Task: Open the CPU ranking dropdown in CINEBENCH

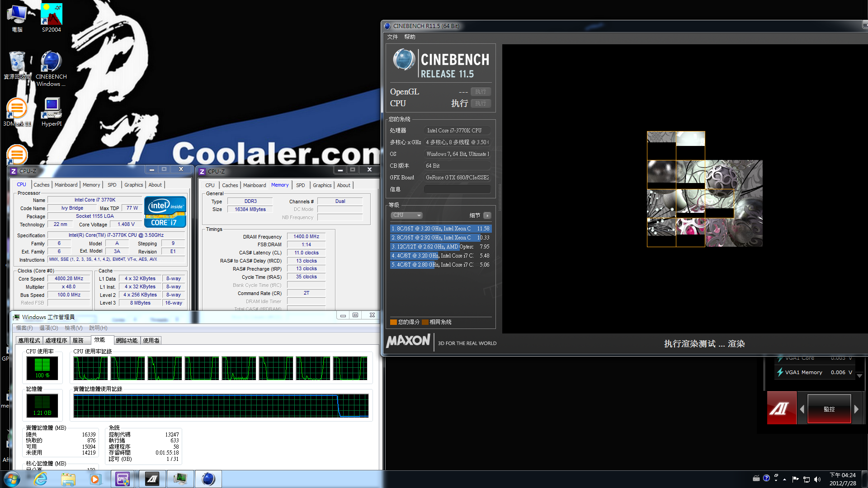Action: pos(406,216)
